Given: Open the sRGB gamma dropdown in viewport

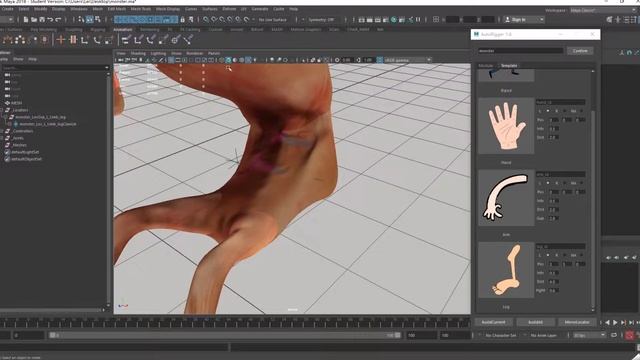Looking at the screenshot, I should [408, 60].
